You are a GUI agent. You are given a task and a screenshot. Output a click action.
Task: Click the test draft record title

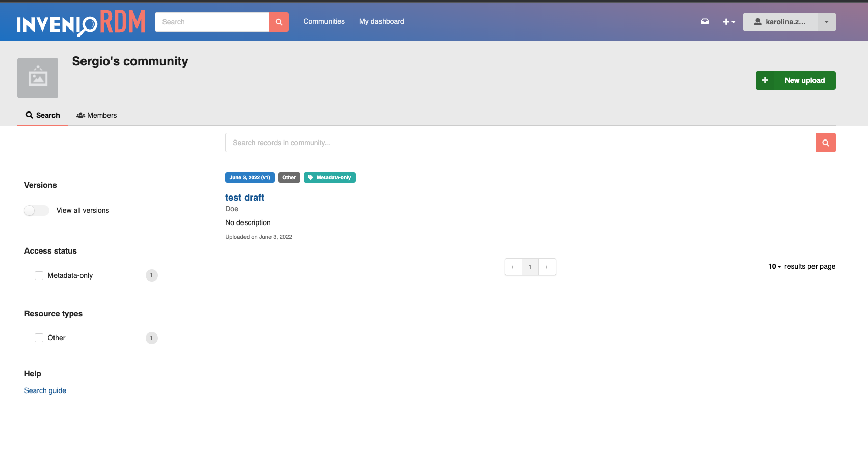245,198
